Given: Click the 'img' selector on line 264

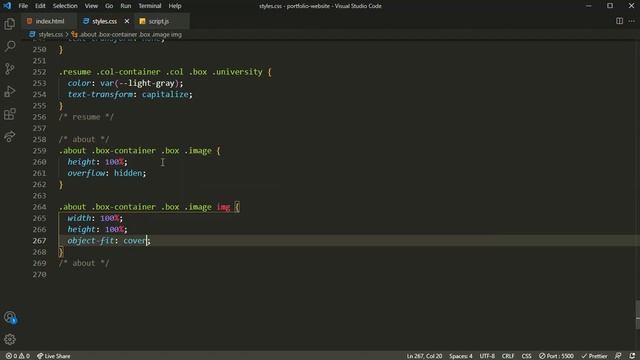Looking at the screenshot, I should [223, 207].
